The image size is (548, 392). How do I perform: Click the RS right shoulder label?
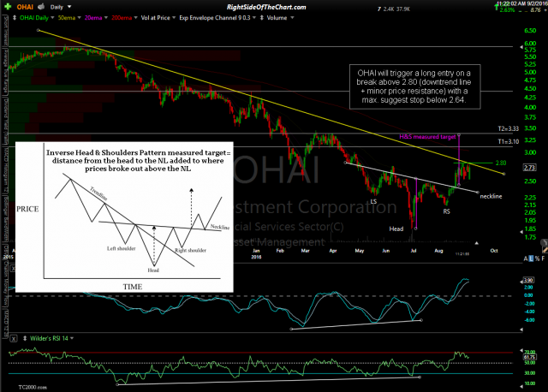pos(446,211)
